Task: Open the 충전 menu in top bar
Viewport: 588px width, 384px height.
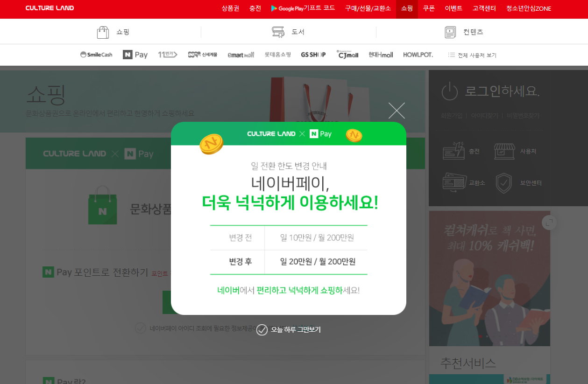Action: click(x=255, y=8)
